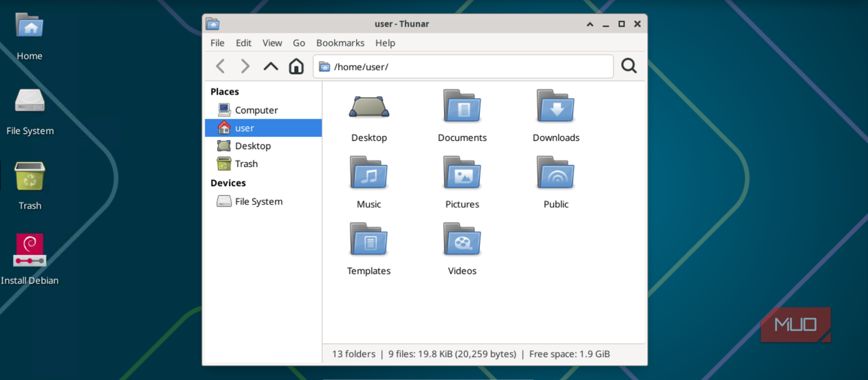Close the Thunar window
Viewport: 868px width, 380px height.
coord(637,24)
